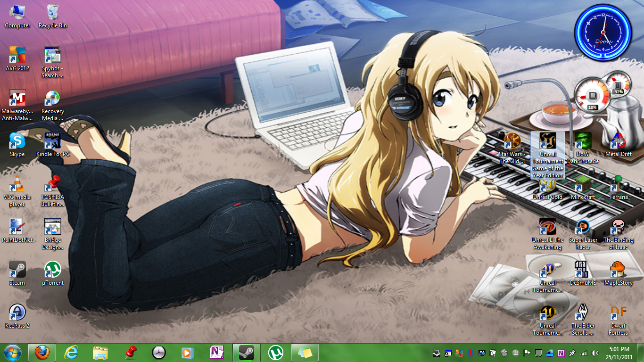This screenshot has height=362, width=644.
Task: Click the red pushpin taskbar icon
Action: tap(130, 353)
